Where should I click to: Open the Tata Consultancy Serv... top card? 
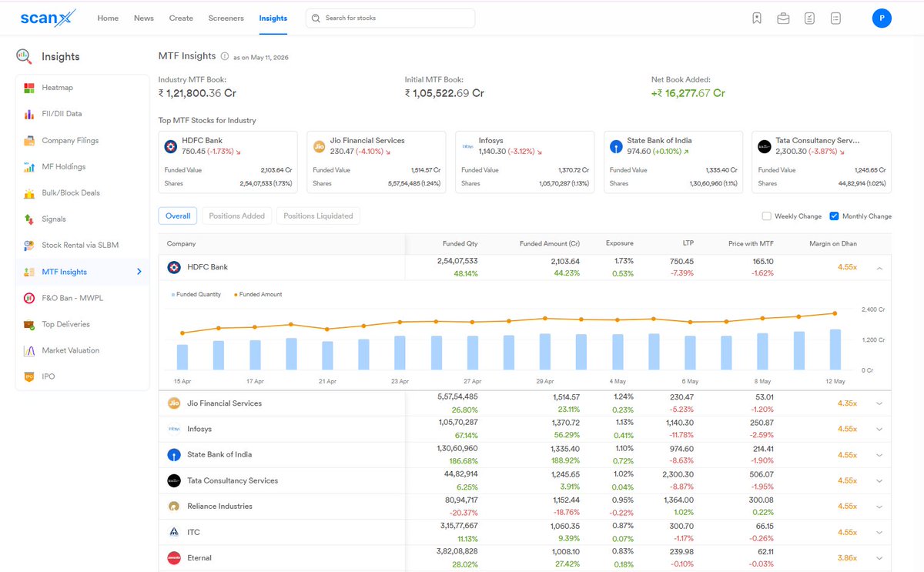click(x=822, y=162)
